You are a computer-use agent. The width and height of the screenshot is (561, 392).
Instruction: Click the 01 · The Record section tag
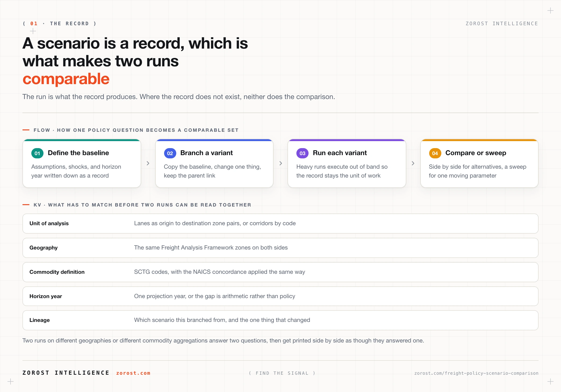tap(60, 24)
